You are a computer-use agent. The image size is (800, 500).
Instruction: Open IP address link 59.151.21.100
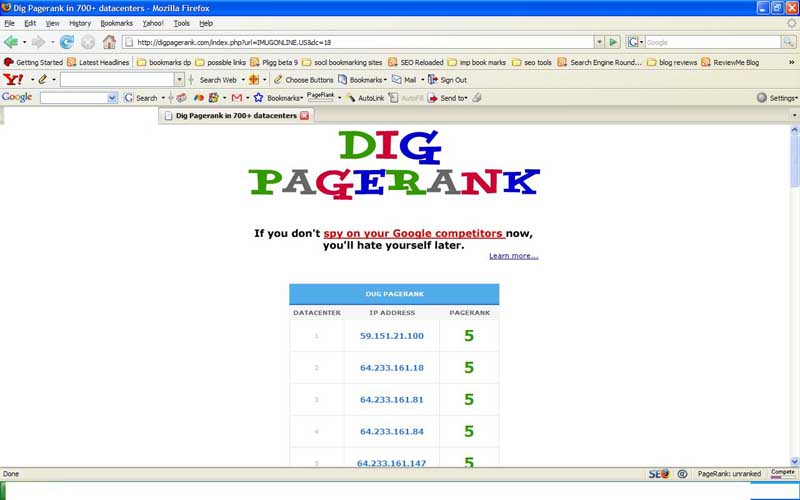click(392, 336)
